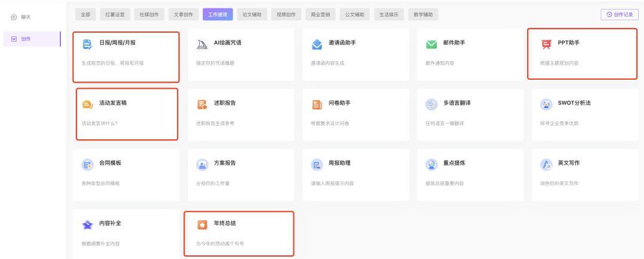Click the 述职报告 orange report icon
This screenshot has height=259, width=644.
(x=202, y=105)
